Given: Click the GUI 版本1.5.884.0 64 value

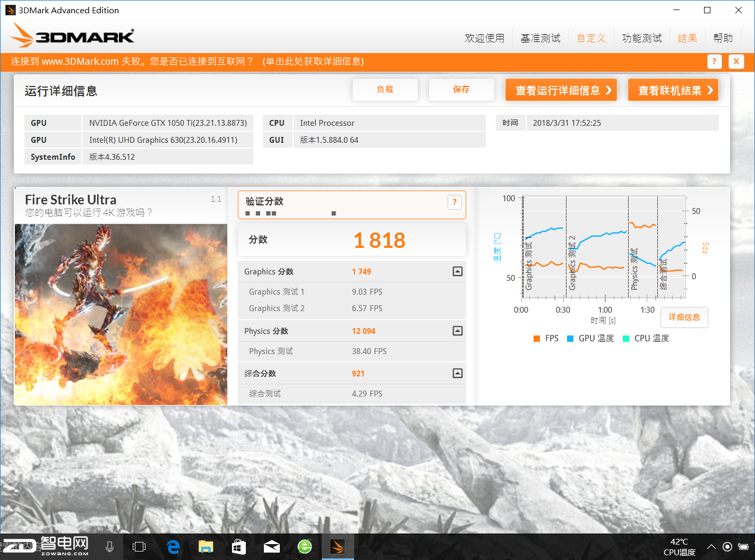Looking at the screenshot, I should click(x=390, y=140).
